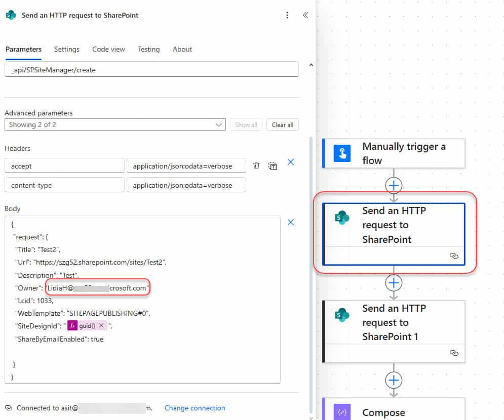Click the Clear all button
The image size is (504, 420).
click(282, 124)
